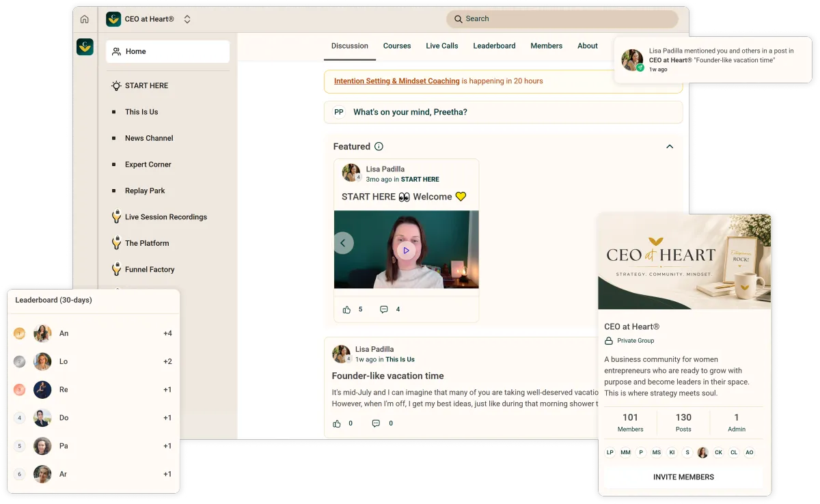The image size is (820, 504).
Task: Click the home icon in the top-left corner
Action: [x=85, y=19]
